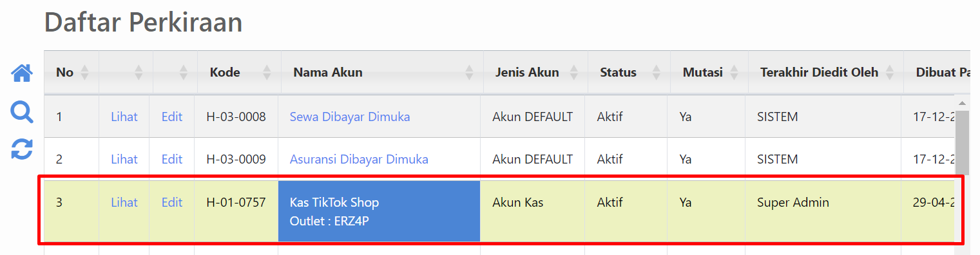Sort by the Nama Akun column arrows

click(x=469, y=73)
